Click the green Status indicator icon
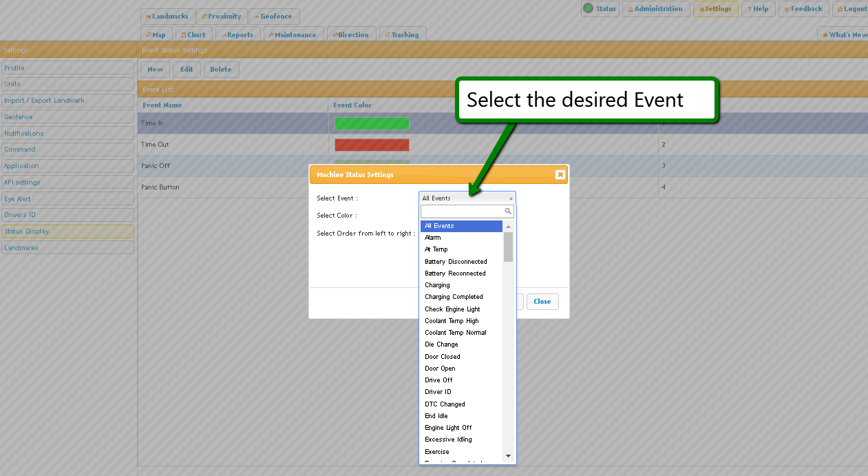The width and height of the screenshot is (868, 476). [588, 8]
